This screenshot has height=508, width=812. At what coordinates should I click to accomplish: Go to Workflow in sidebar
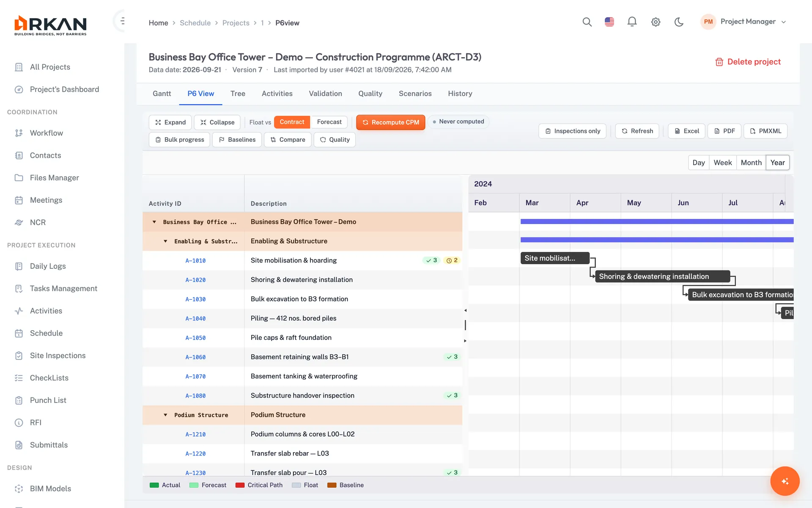pos(46,133)
